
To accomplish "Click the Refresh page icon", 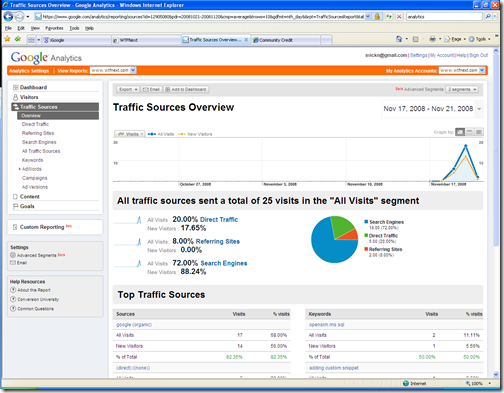I will coord(389,16).
